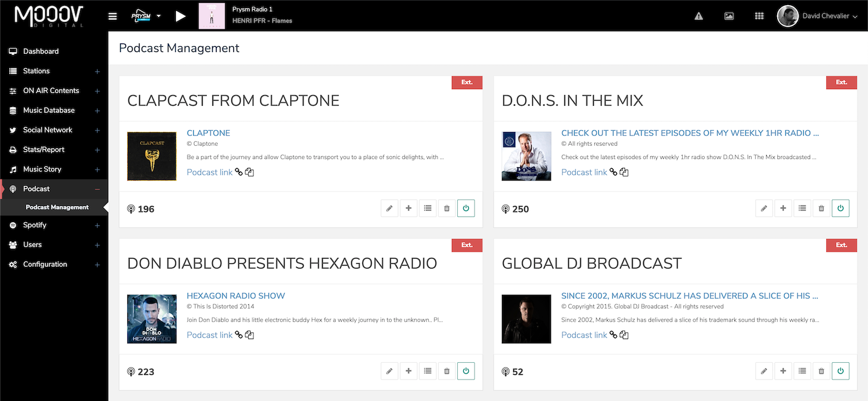This screenshot has width=868, height=401.
Task: Toggle power for Global DJ Broadcast
Action: [840, 371]
